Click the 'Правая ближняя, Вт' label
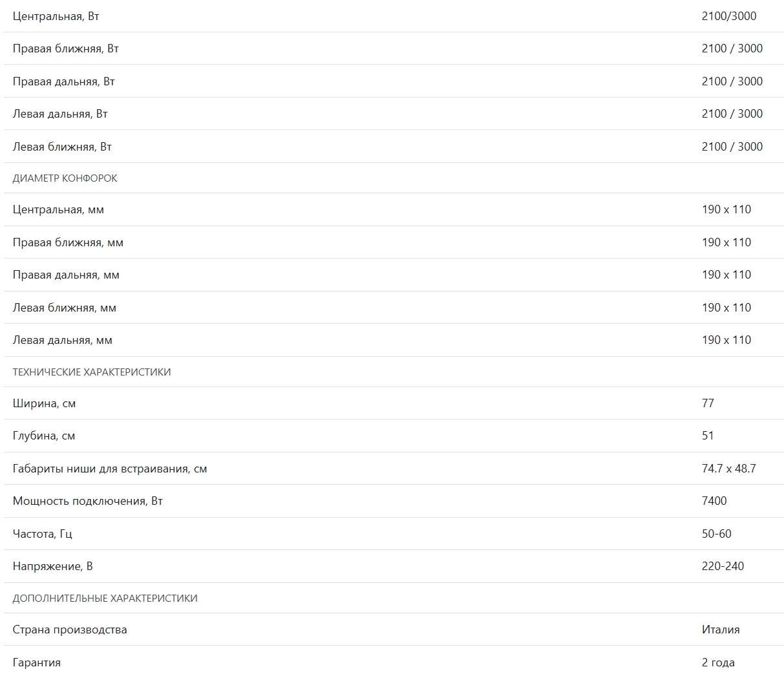784x678 pixels. (x=65, y=48)
